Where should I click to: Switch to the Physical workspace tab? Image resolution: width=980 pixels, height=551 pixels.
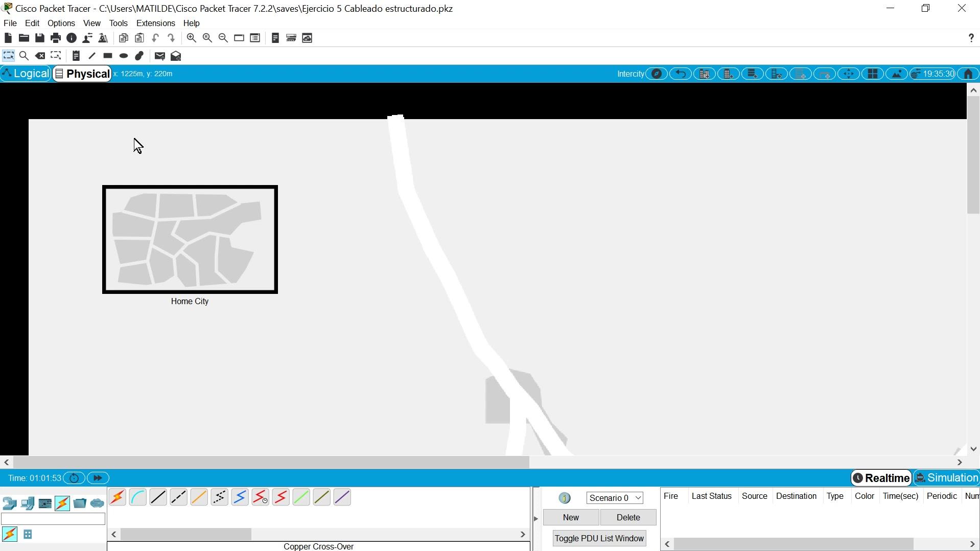[82, 74]
